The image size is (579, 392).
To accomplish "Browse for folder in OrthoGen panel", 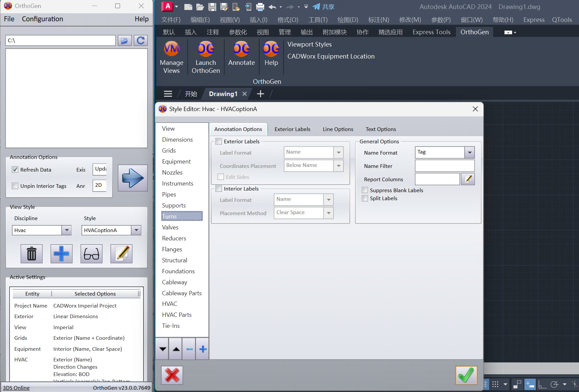I will [x=124, y=41].
